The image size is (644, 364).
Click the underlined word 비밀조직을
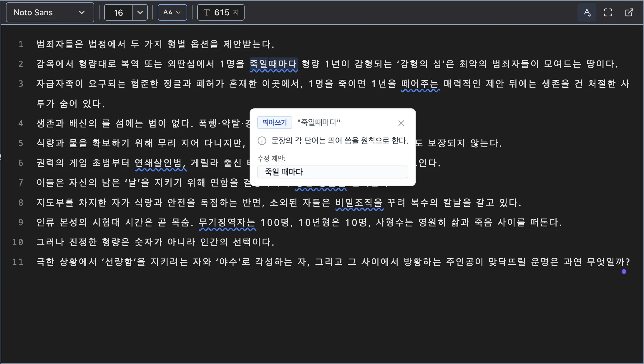click(x=359, y=202)
